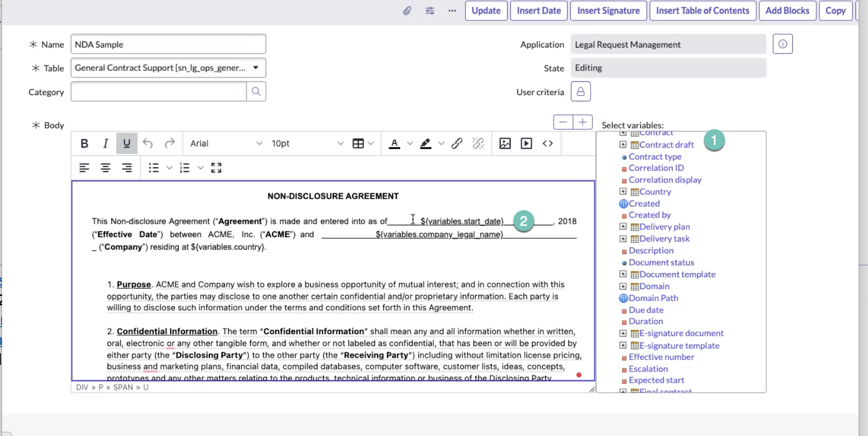This screenshot has height=436, width=868.
Task: Click the SPAN element in editor path bar
Action: pyautogui.click(x=123, y=387)
